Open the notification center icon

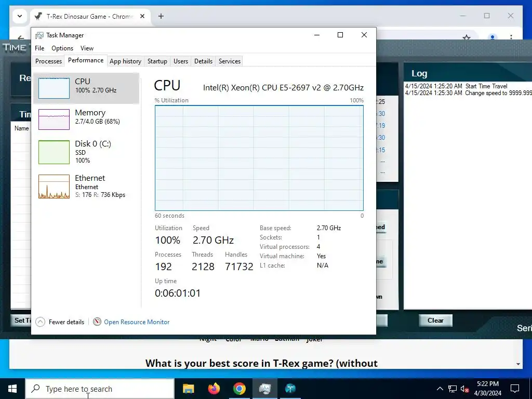click(515, 389)
